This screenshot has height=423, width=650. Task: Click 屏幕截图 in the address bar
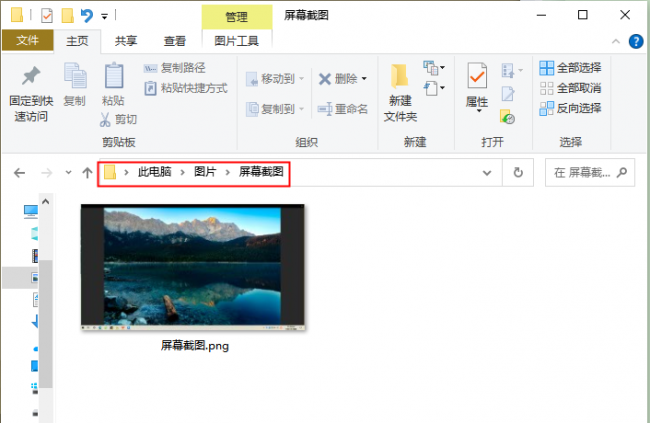(x=261, y=172)
